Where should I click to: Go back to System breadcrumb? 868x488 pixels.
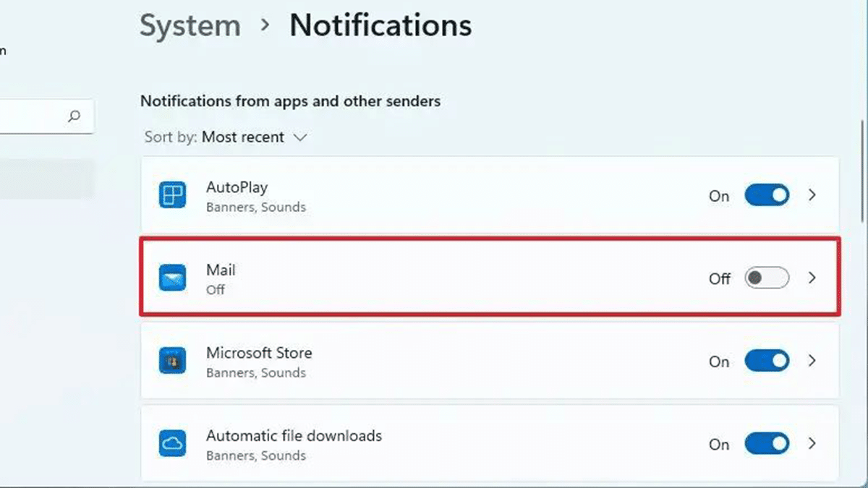click(x=190, y=26)
